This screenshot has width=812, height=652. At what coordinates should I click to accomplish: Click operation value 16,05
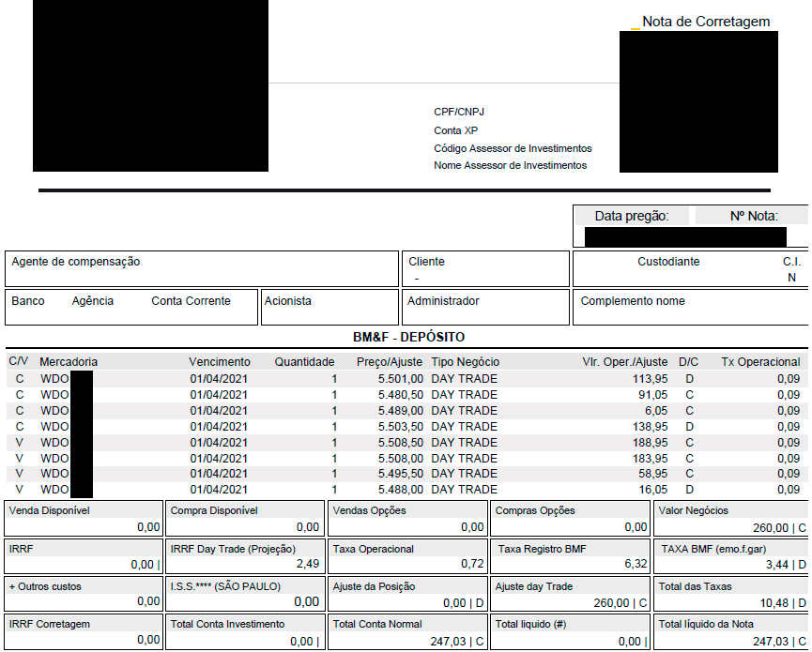coord(652,490)
